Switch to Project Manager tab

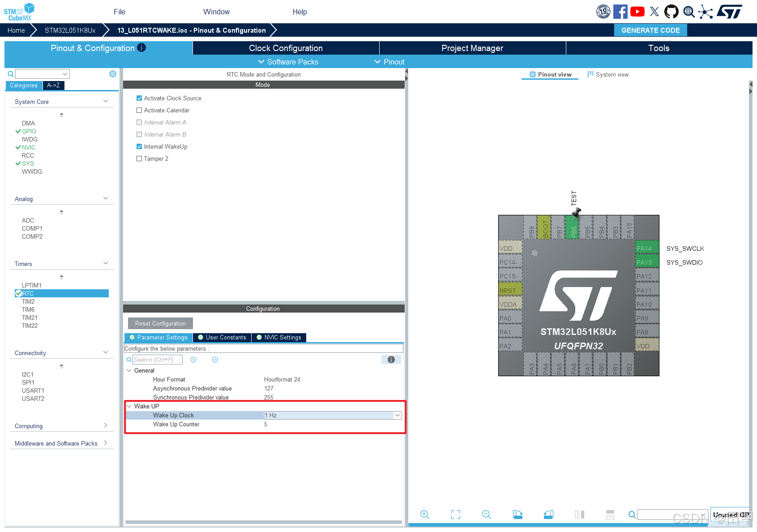[x=472, y=48]
